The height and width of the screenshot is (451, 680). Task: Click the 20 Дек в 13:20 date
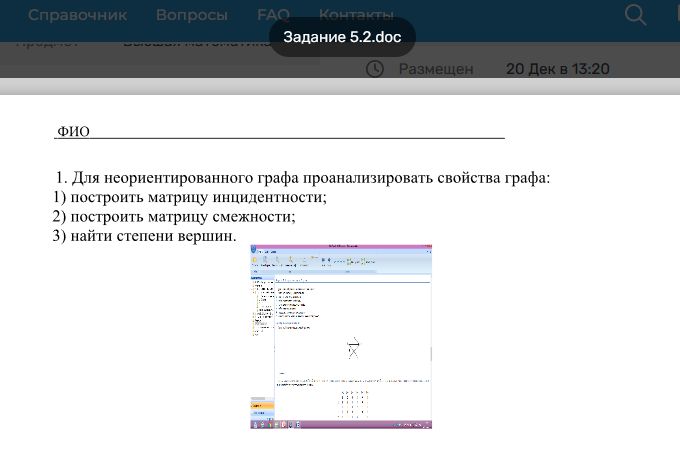click(557, 69)
